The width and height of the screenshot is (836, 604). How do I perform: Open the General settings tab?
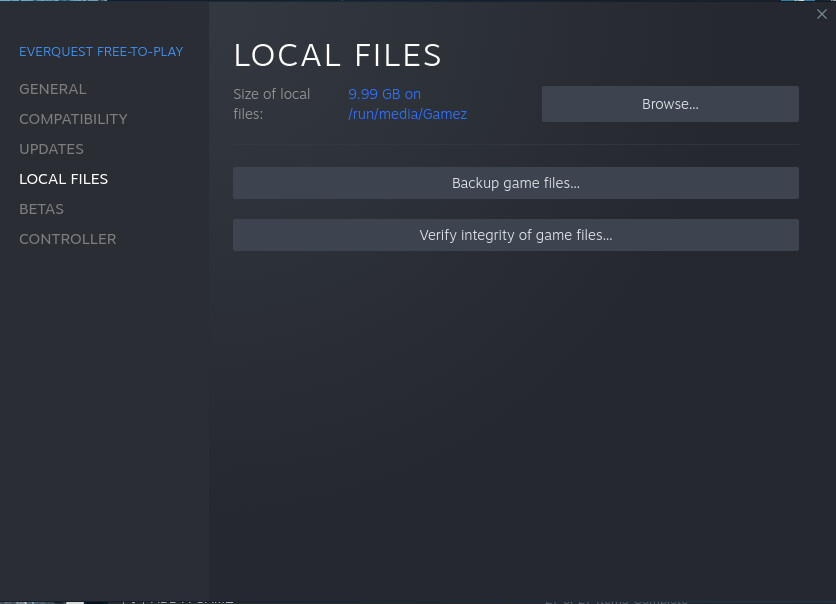53,89
